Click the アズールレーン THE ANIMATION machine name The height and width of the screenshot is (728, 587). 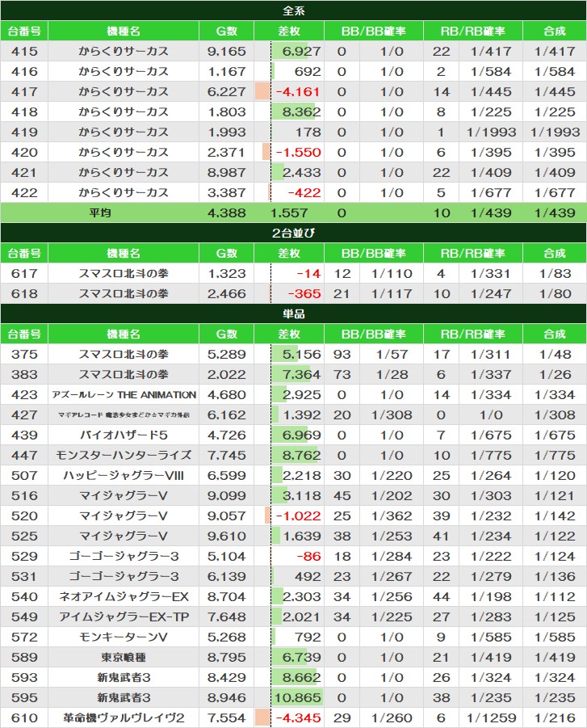pyautogui.click(x=124, y=394)
